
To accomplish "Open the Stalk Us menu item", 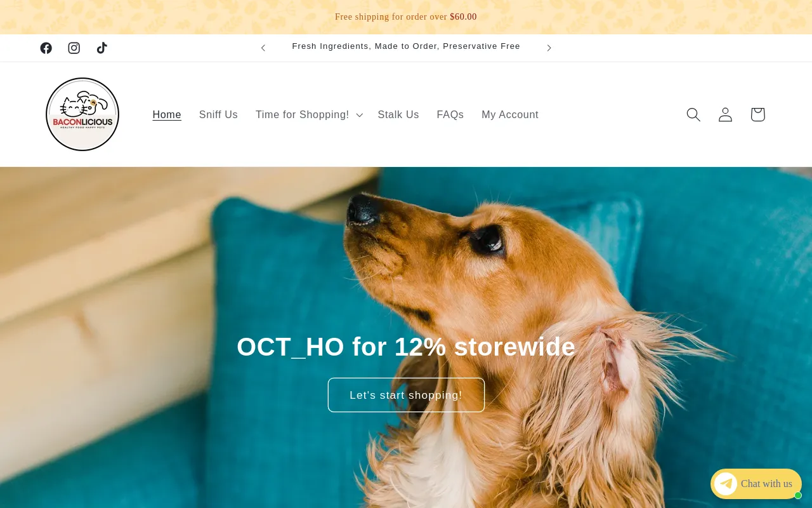I will [x=398, y=115].
